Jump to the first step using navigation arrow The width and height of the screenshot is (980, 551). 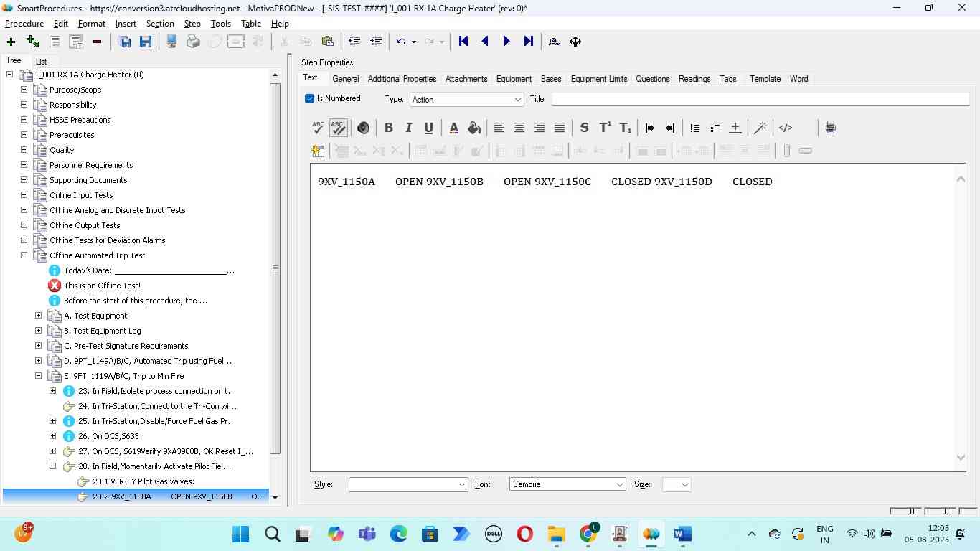(x=463, y=42)
